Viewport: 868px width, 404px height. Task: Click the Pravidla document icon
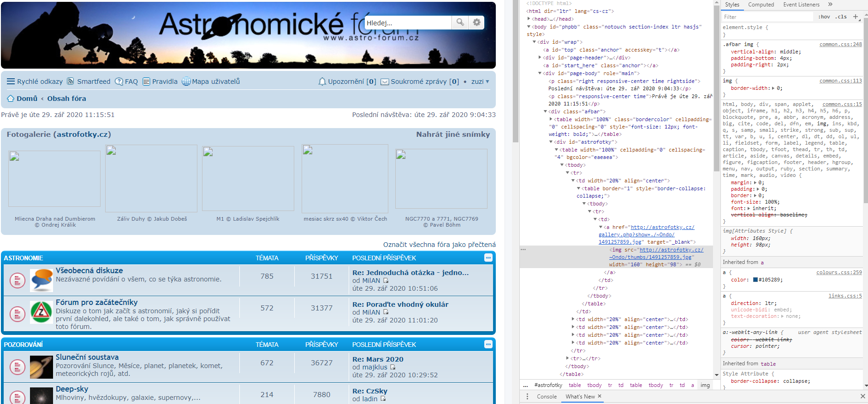(147, 82)
